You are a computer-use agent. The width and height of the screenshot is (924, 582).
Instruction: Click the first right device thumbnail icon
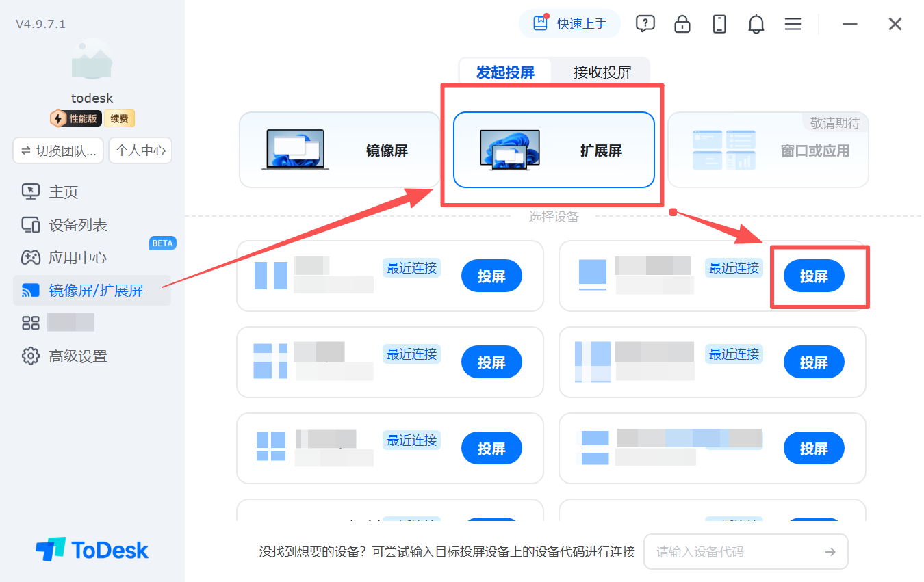coord(593,276)
